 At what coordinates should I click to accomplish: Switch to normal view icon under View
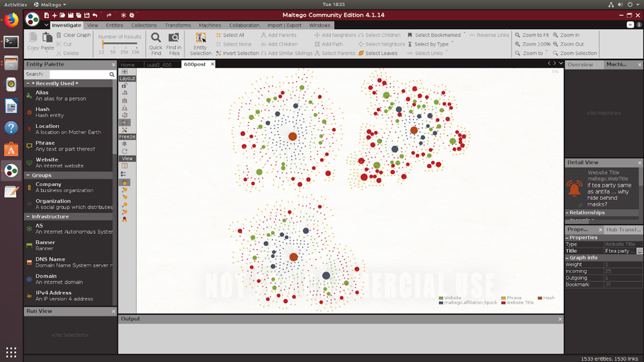tap(124, 166)
